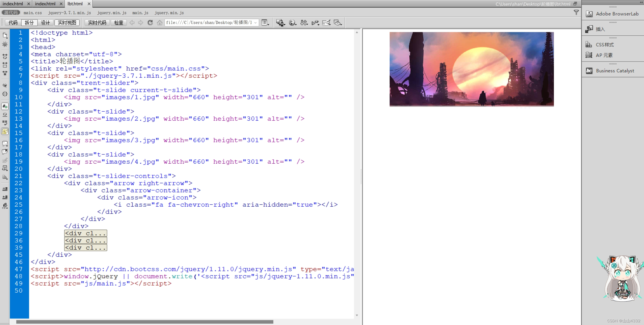This screenshot has height=325, width=644.
Task: Restore document window icon
Action: (x=575, y=4)
